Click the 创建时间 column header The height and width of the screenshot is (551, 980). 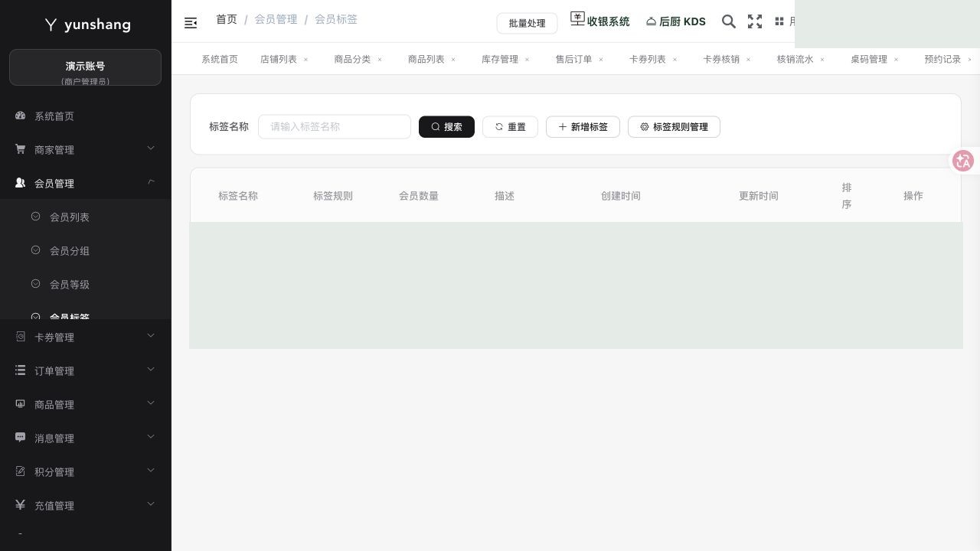pyautogui.click(x=621, y=196)
